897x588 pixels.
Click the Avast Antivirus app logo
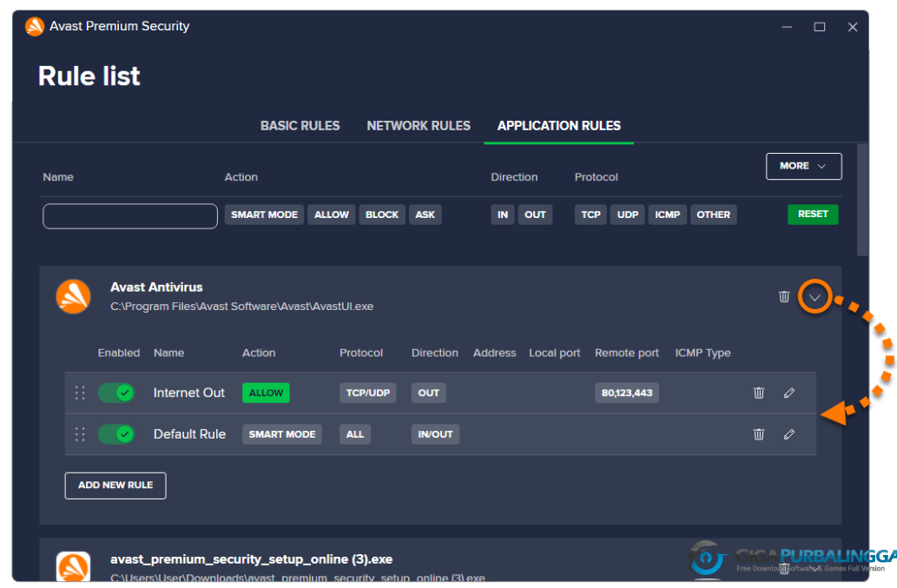(73, 296)
